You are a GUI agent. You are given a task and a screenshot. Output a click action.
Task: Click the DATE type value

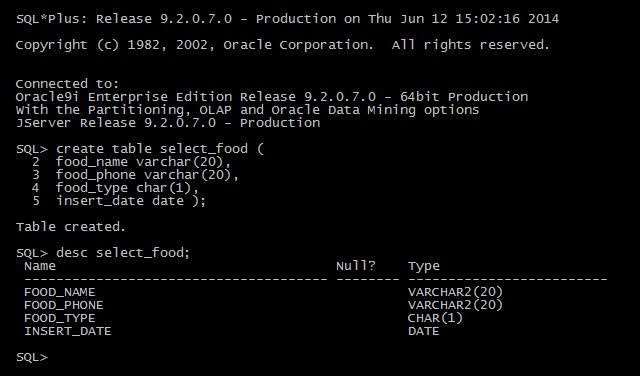(424, 331)
